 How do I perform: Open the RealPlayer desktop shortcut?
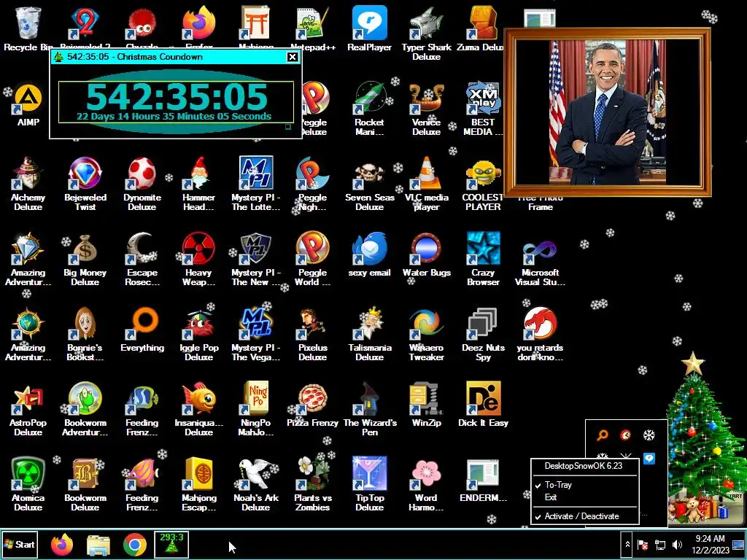pos(369,28)
